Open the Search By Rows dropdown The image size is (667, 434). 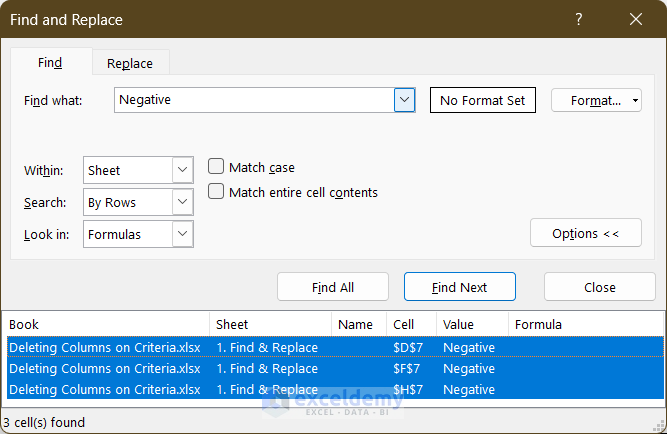[x=182, y=202]
